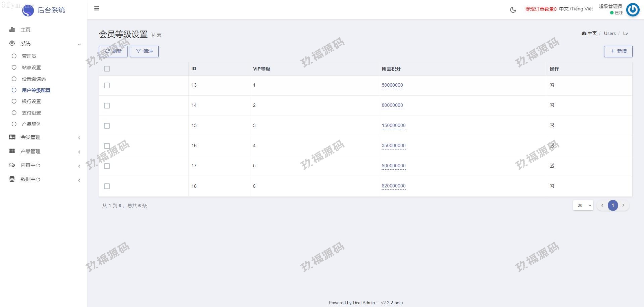Click the edit icon for ID 14 row

click(x=552, y=105)
